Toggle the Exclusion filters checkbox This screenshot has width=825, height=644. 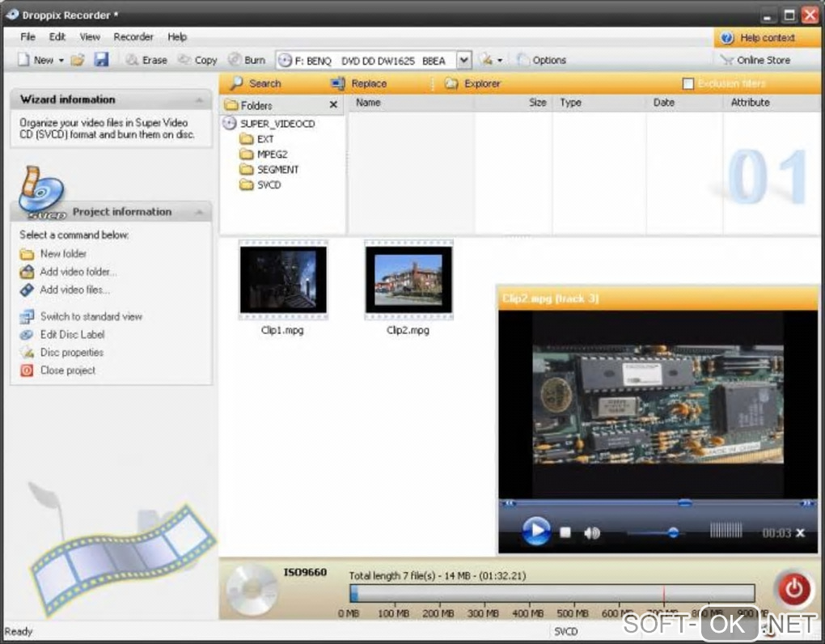688,83
